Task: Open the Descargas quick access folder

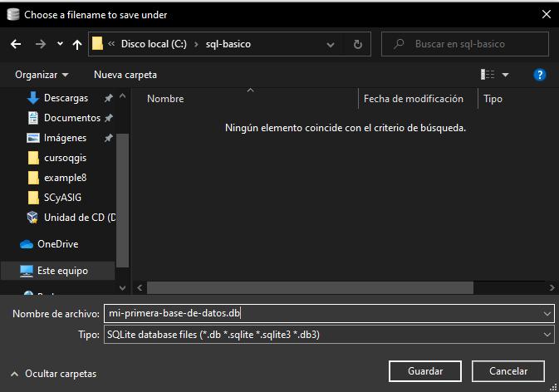Action: point(65,98)
